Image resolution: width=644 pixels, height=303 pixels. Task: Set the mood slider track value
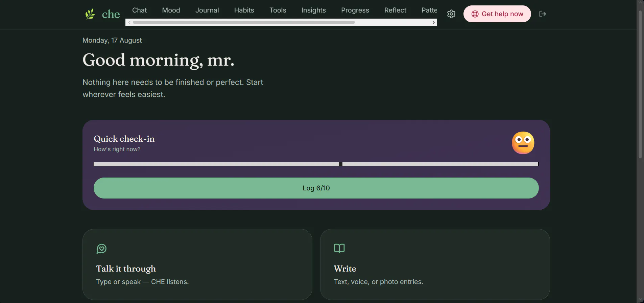[316, 164]
